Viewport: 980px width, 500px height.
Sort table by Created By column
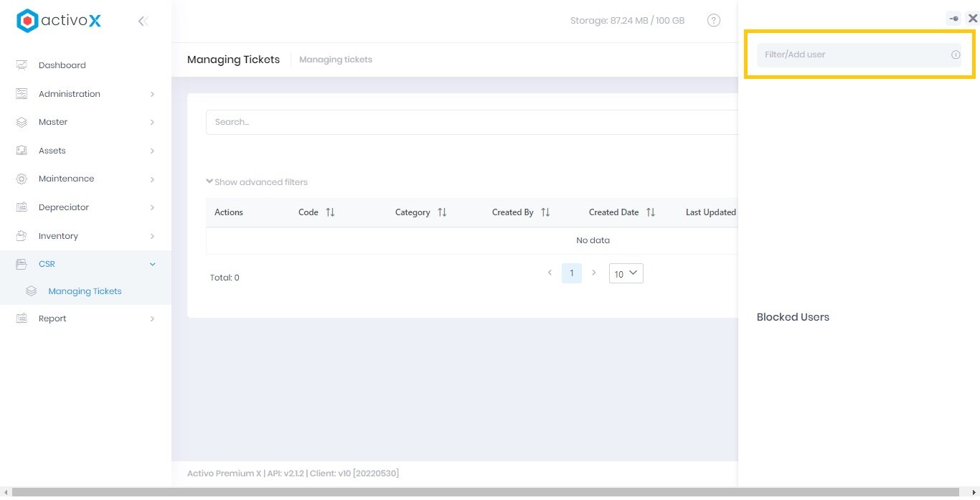tap(545, 212)
